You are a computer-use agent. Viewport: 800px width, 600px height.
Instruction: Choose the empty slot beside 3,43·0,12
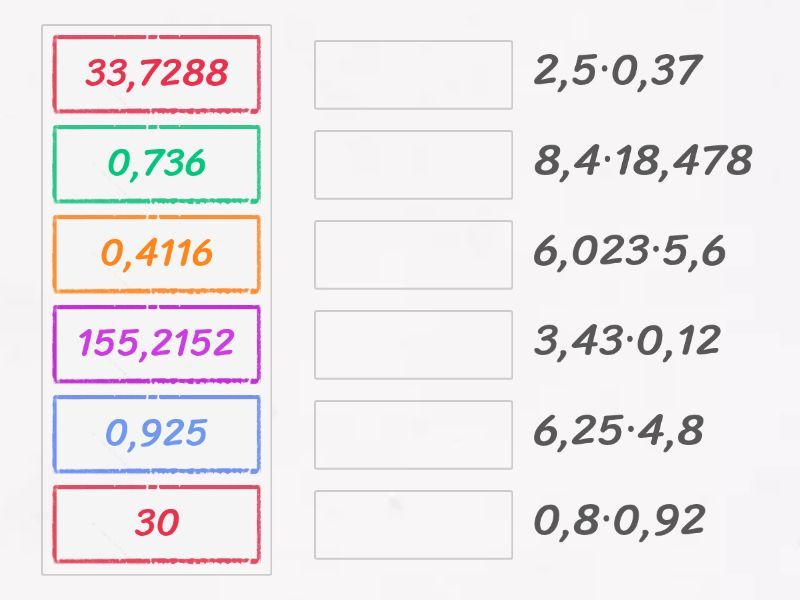click(413, 345)
